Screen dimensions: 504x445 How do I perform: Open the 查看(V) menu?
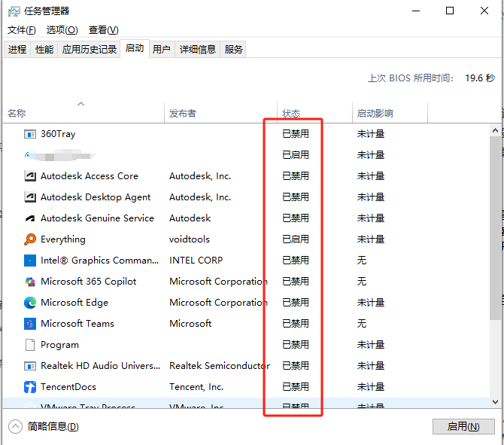pyautogui.click(x=104, y=30)
